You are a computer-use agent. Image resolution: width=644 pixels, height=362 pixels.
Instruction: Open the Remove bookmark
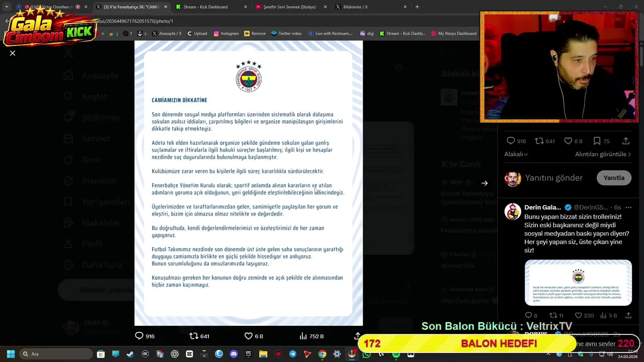pos(255,33)
